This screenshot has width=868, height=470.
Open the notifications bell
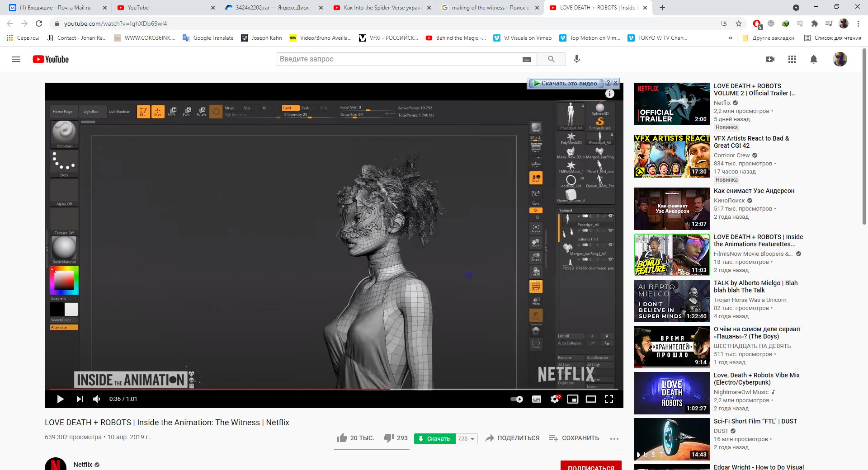814,59
